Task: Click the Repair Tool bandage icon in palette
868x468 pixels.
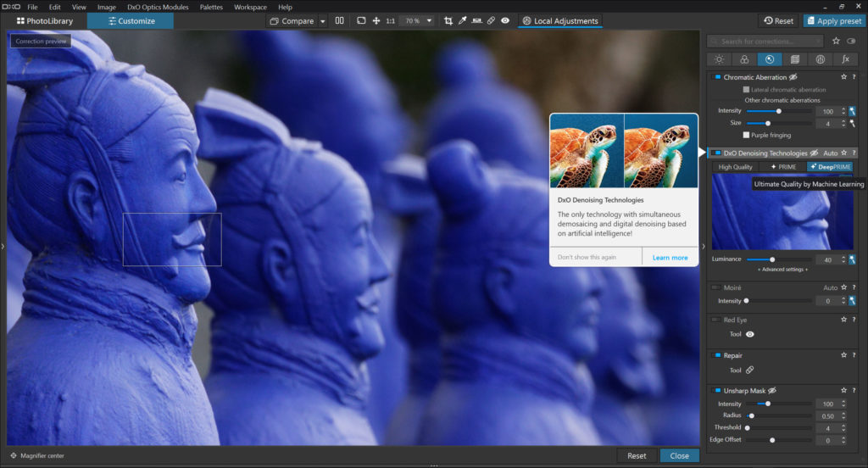Action: pyautogui.click(x=749, y=370)
